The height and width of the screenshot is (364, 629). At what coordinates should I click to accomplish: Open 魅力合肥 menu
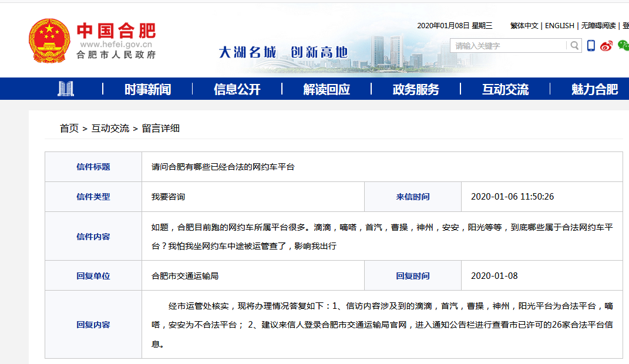(x=595, y=89)
